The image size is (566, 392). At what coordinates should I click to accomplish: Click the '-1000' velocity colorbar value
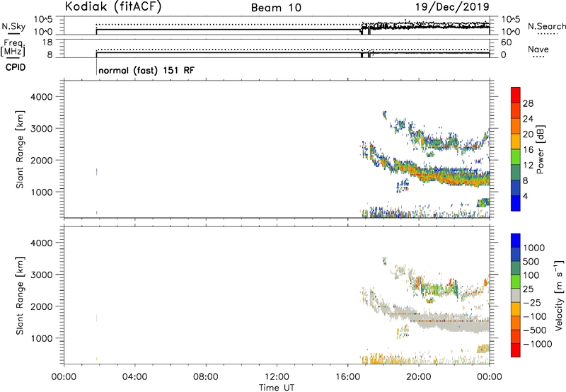coord(537,344)
